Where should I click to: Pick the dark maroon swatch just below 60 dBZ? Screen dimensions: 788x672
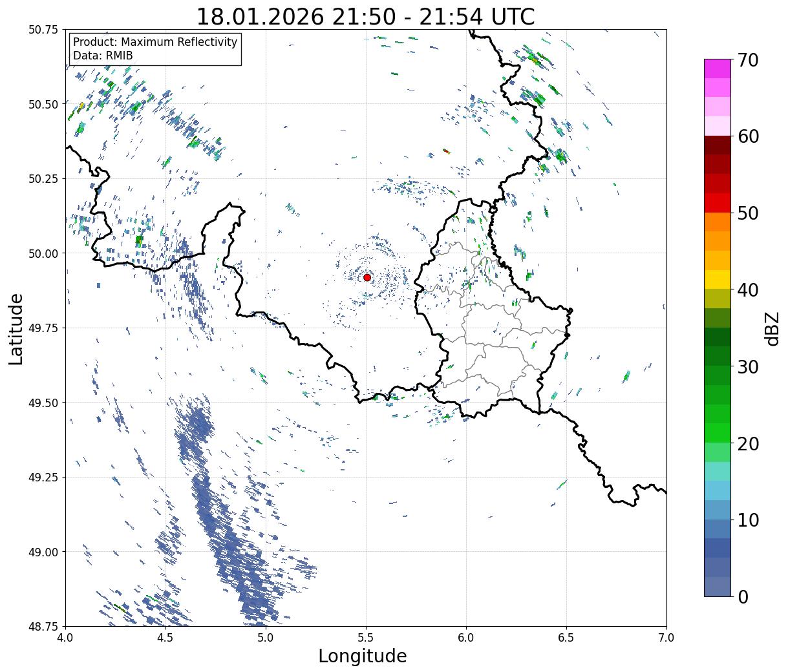click(x=718, y=145)
